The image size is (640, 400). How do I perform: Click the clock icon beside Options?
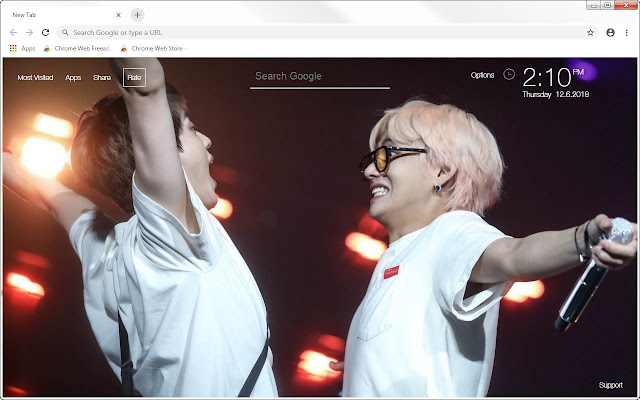pos(509,74)
